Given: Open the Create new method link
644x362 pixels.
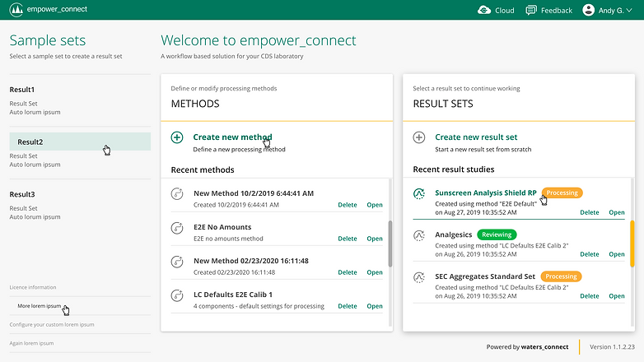Looking at the screenshot, I should click(x=232, y=137).
